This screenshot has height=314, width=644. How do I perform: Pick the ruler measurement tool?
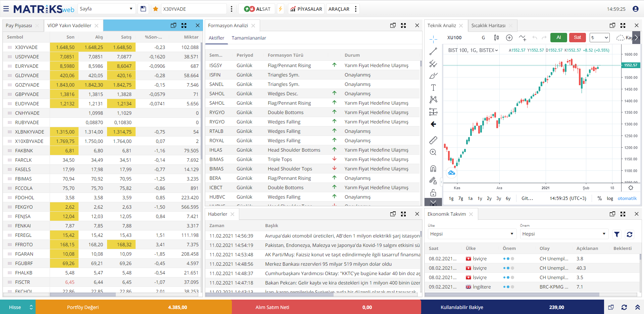tap(433, 140)
